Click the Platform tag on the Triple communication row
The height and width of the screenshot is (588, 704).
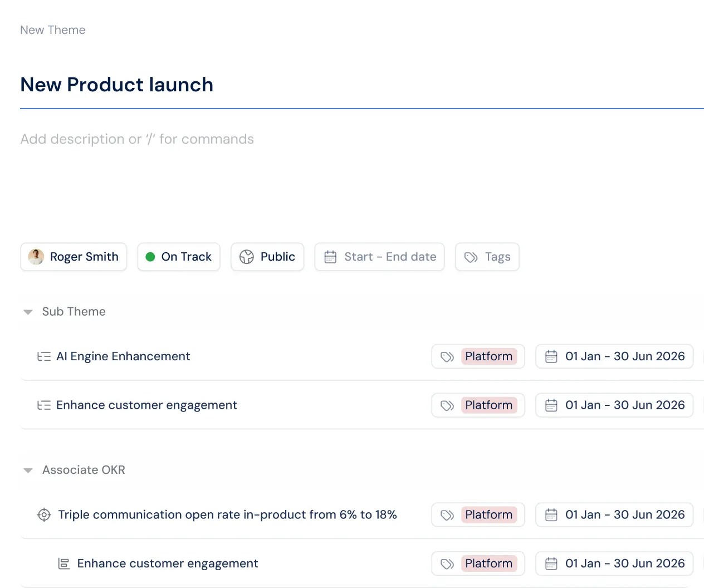pos(489,515)
